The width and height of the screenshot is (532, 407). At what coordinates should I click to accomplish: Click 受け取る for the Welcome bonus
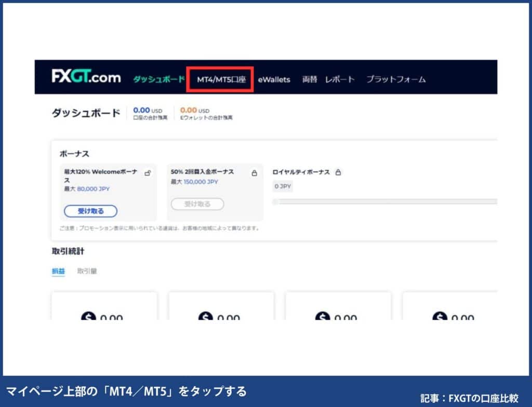90,211
